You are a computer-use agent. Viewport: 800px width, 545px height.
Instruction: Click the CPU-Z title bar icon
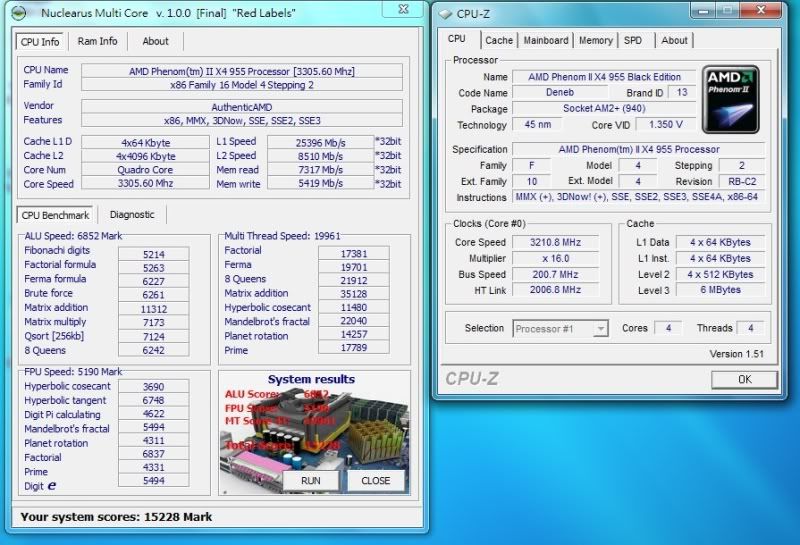click(445, 14)
